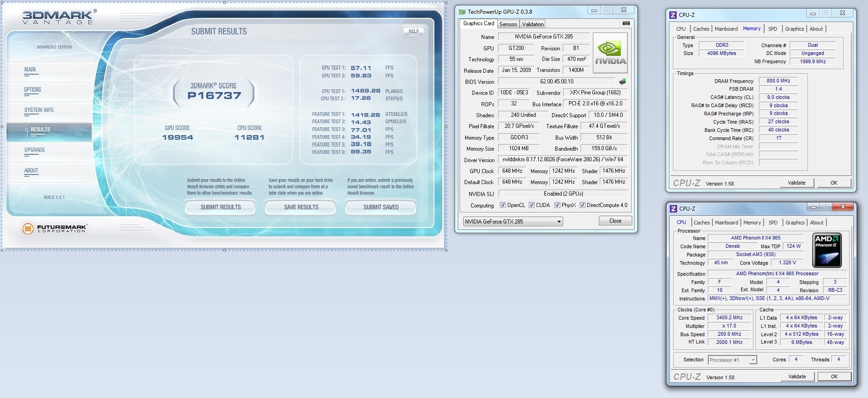Click the CPU score value 11281
The image size is (868, 398).
click(250, 137)
